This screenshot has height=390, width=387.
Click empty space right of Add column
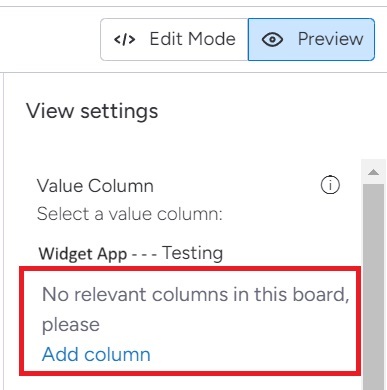click(253, 354)
